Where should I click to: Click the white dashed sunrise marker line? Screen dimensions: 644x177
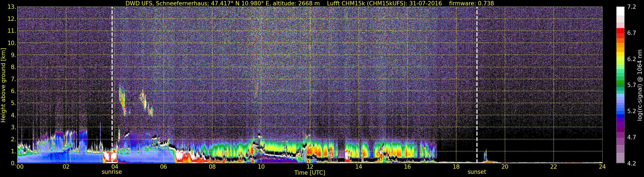click(112, 85)
